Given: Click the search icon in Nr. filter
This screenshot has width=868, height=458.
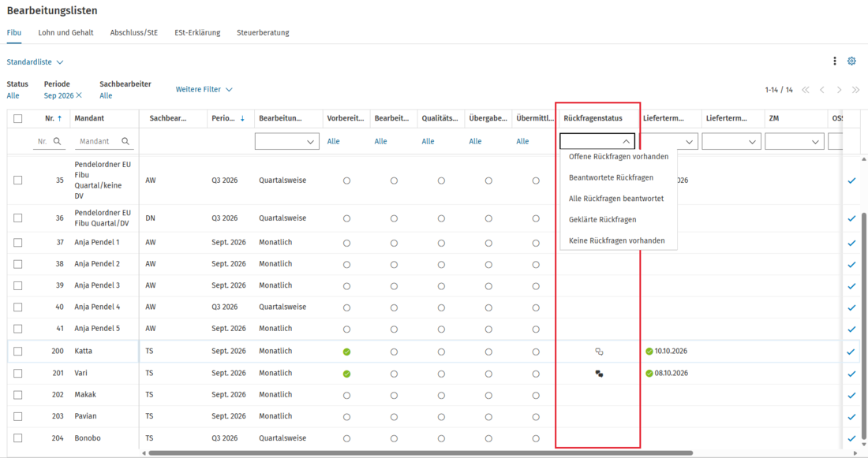Looking at the screenshot, I should point(57,141).
